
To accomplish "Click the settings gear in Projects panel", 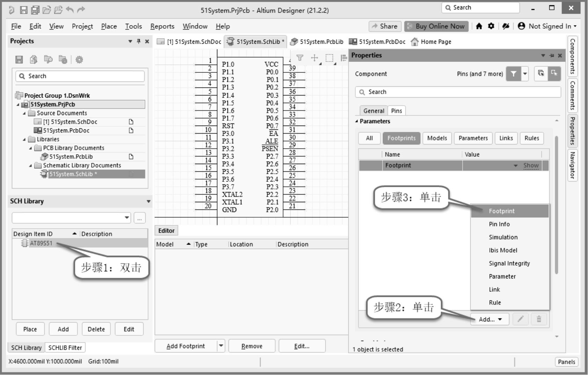I will tap(79, 60).
